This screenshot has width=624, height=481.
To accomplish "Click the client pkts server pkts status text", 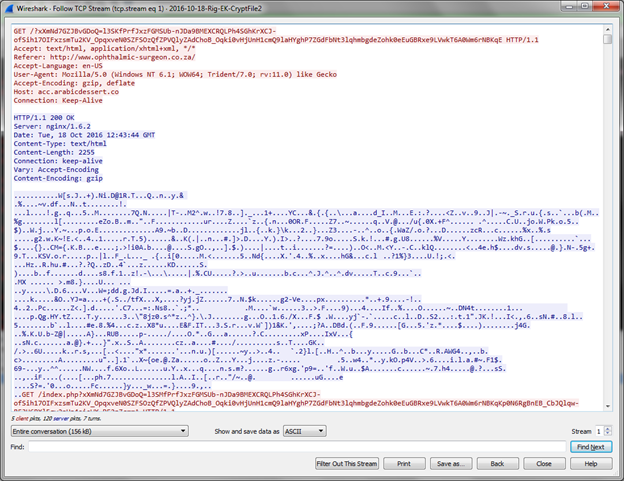I will pos(56,418).
